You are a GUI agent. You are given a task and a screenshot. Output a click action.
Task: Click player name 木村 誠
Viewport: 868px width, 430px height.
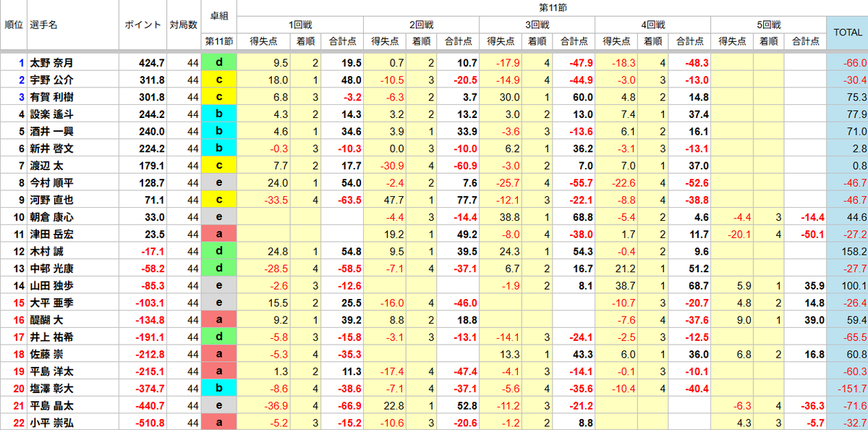[x=47, y=251]
